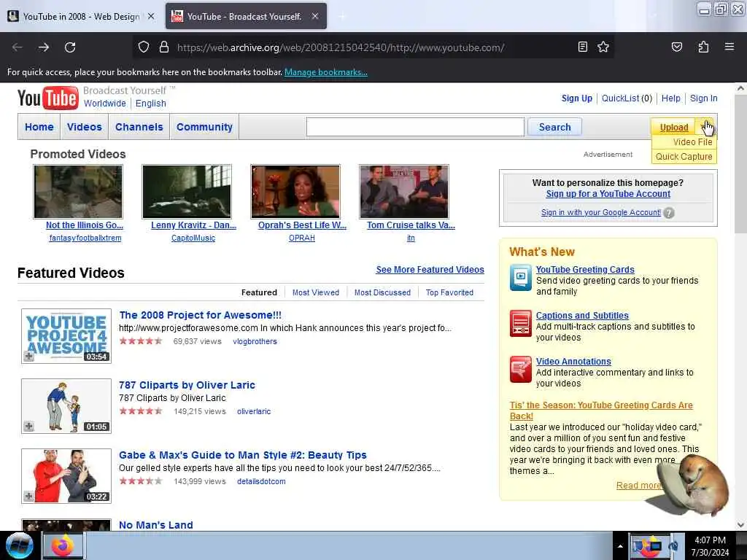
Task: Click the Sign In link
Action: coord(704,98)
